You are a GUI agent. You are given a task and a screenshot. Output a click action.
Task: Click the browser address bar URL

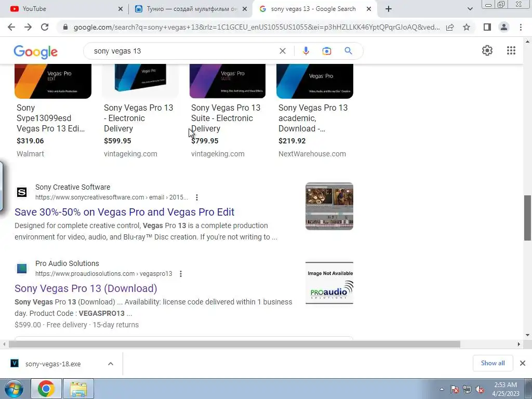click(257, 27)
